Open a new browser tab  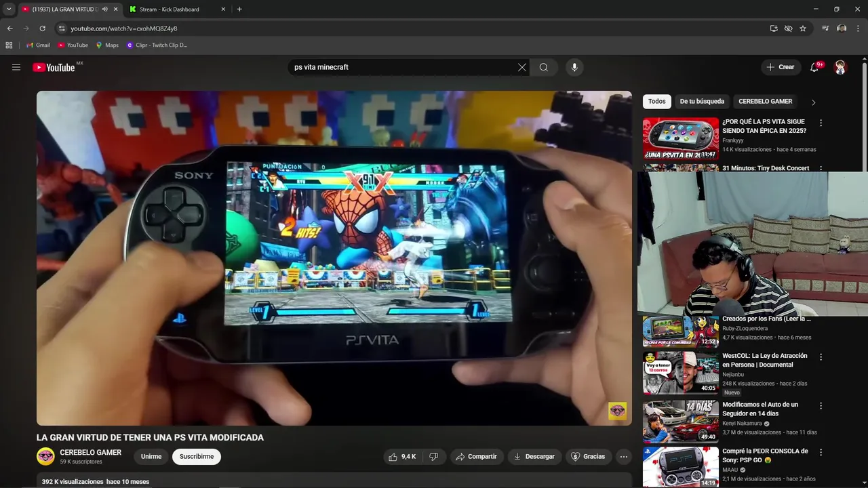point(239,9)
